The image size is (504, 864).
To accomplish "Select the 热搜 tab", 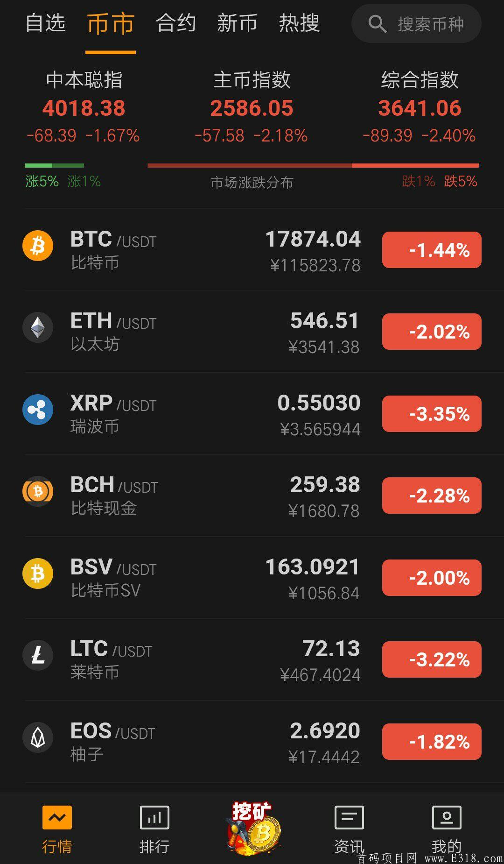I will [x=299, y=23].
